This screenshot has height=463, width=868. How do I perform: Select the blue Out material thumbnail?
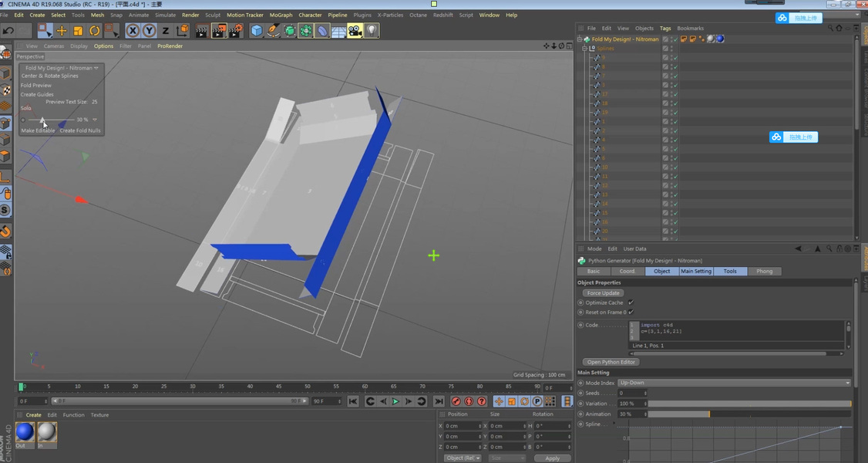click(25, 432)
